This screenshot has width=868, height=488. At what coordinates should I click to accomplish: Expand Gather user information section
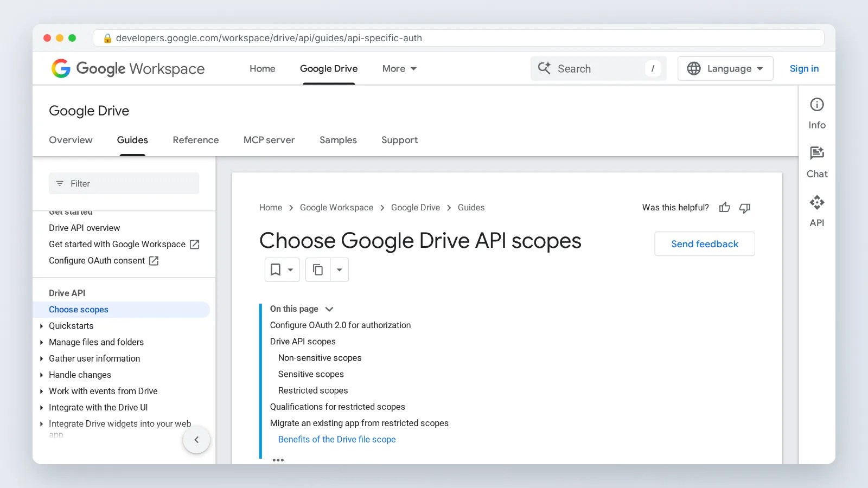(x=42, y=358)
